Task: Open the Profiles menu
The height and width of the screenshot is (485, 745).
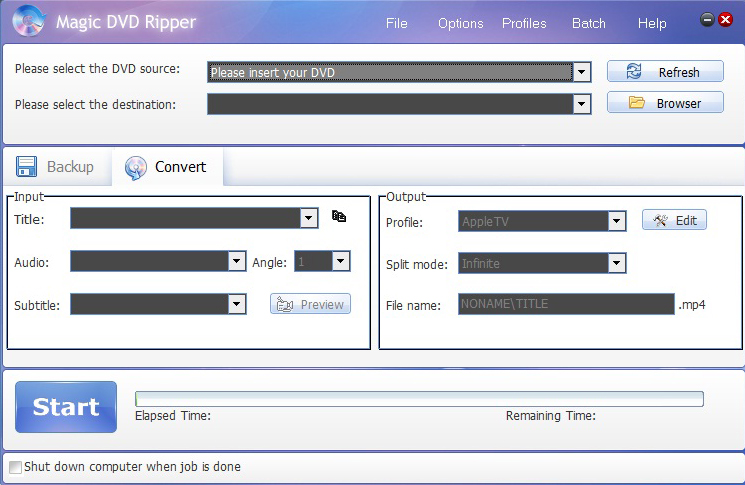Action: [x=524, y=23]
